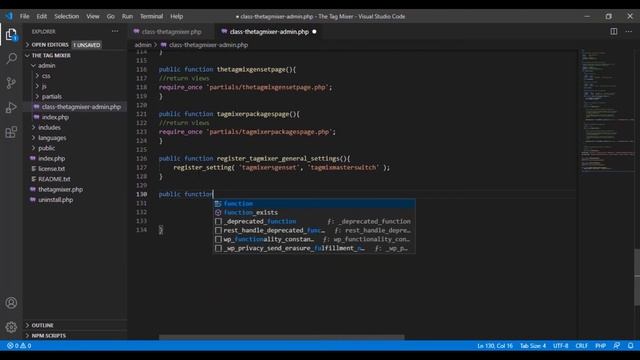Change PHP language mode in status bar
This screenshot has height=360, width=640.
tap(600, 346)
